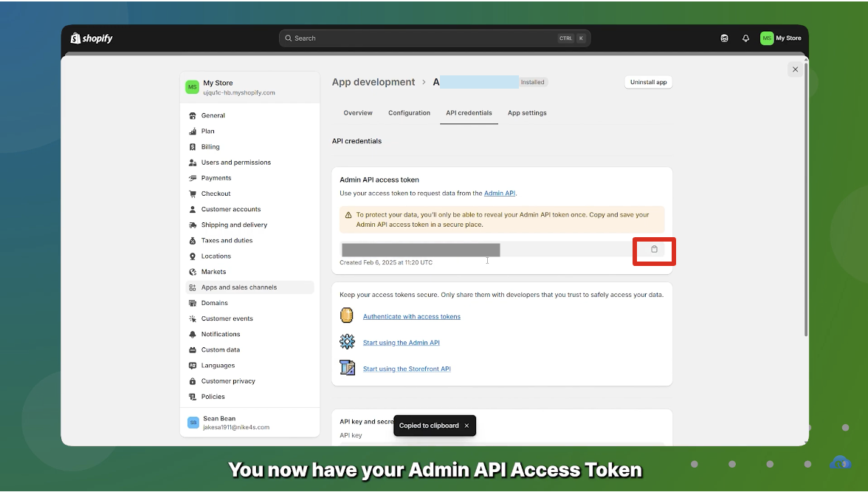The height and width of the screenshot is (495, 868).
Task: Open Sean Bean user profile
Action: (x=249, y=423)
